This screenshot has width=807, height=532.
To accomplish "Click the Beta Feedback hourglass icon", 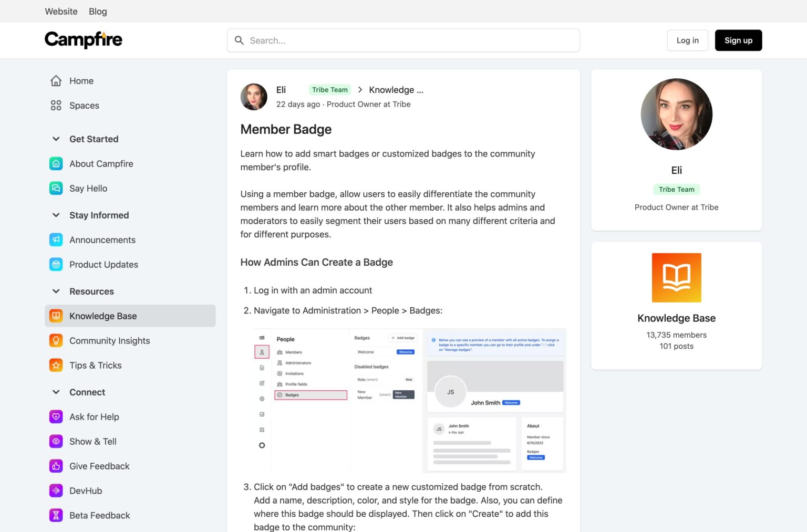I will pos(56,515).
